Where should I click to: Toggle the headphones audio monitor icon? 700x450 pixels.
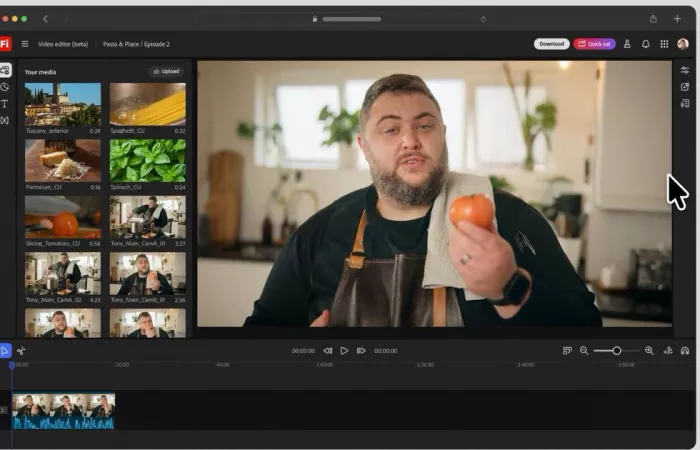click(x=685, y=351)
